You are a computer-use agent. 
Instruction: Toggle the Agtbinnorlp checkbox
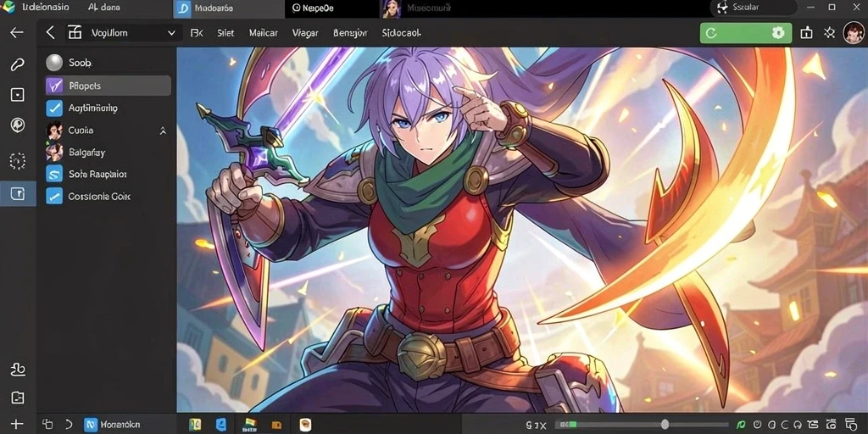coord(54,108)
